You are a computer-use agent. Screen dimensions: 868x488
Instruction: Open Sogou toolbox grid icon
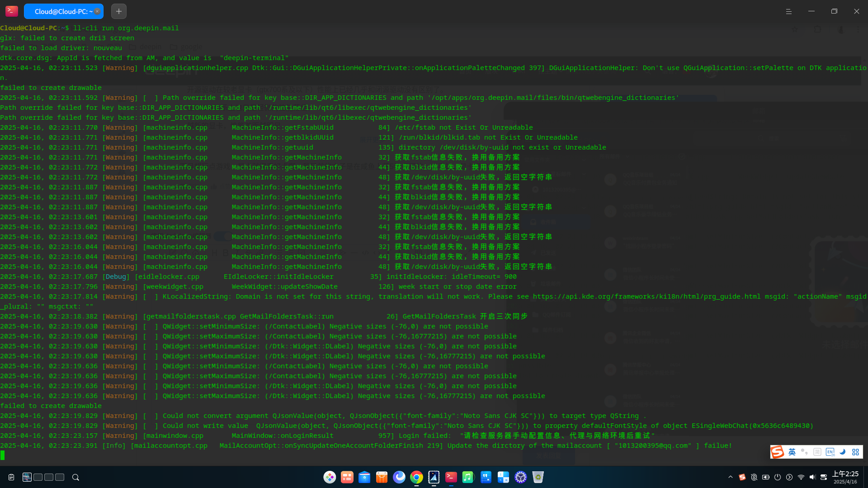(855, 452)
